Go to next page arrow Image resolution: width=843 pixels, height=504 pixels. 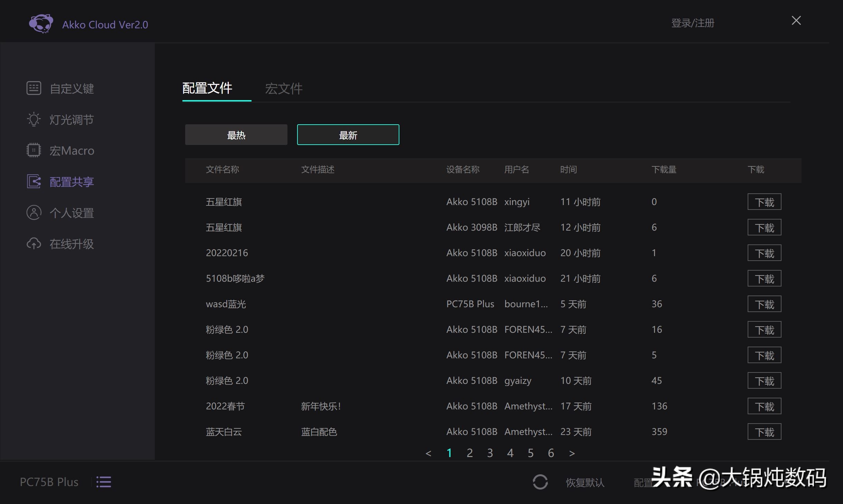[572, 453]
